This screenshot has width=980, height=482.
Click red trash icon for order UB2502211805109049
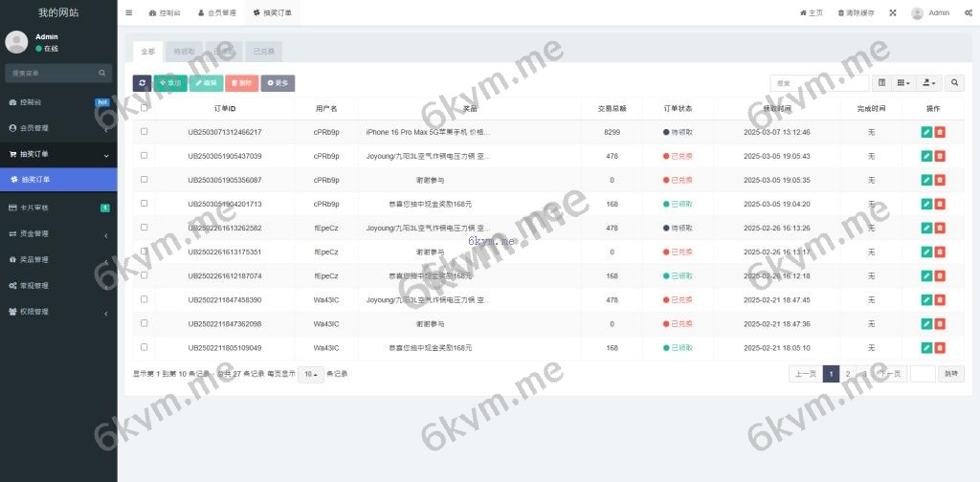pyautogui.click(x=940, y=348)
